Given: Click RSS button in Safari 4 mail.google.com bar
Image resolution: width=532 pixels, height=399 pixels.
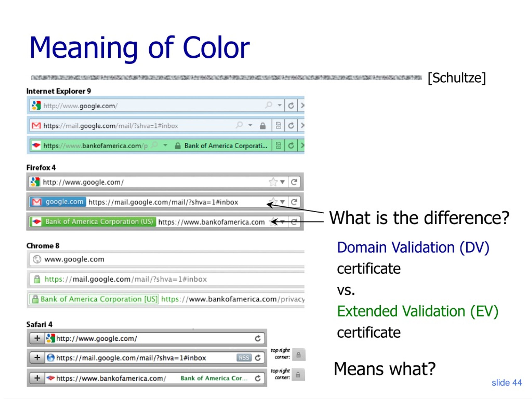Looking at the screenshot, I should tap(244, 358).
